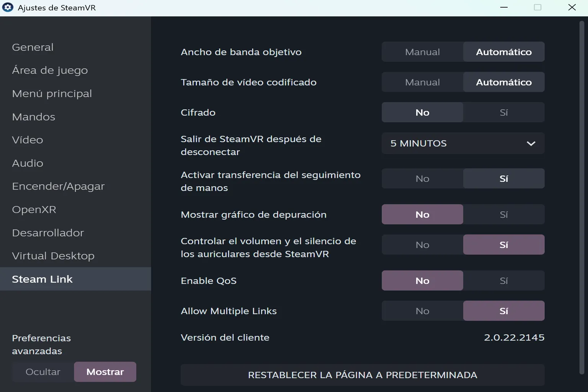
Task: Click the client version number 2.0.22.2145
Action: click(x=514, y=337)
